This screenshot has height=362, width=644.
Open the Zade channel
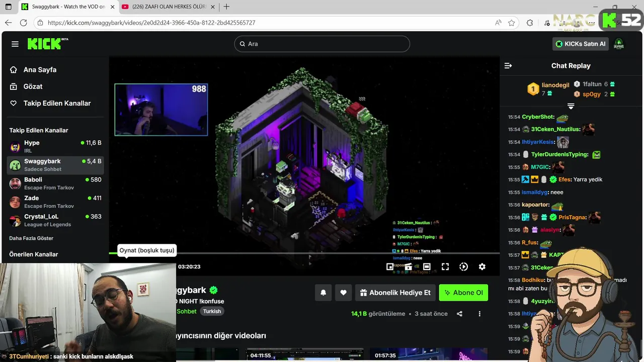55,202
